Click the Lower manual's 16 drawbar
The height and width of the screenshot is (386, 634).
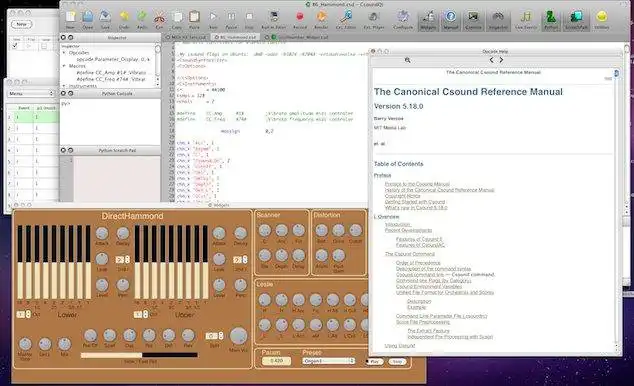tap(20, 262)
